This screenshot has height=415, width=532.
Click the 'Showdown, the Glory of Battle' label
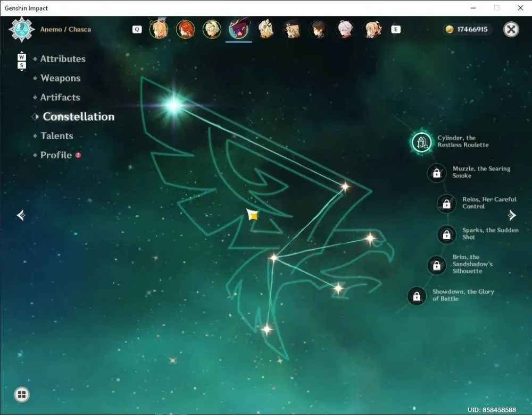coord(463,295)
